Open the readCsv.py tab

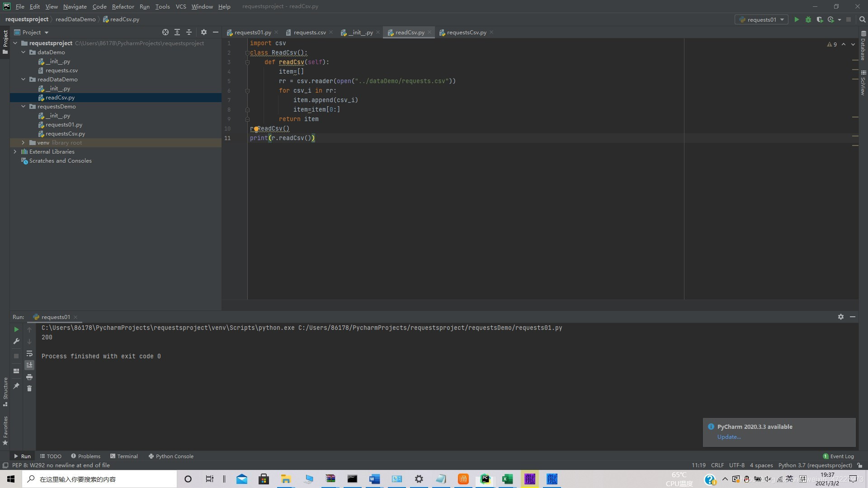coord(410,32)
